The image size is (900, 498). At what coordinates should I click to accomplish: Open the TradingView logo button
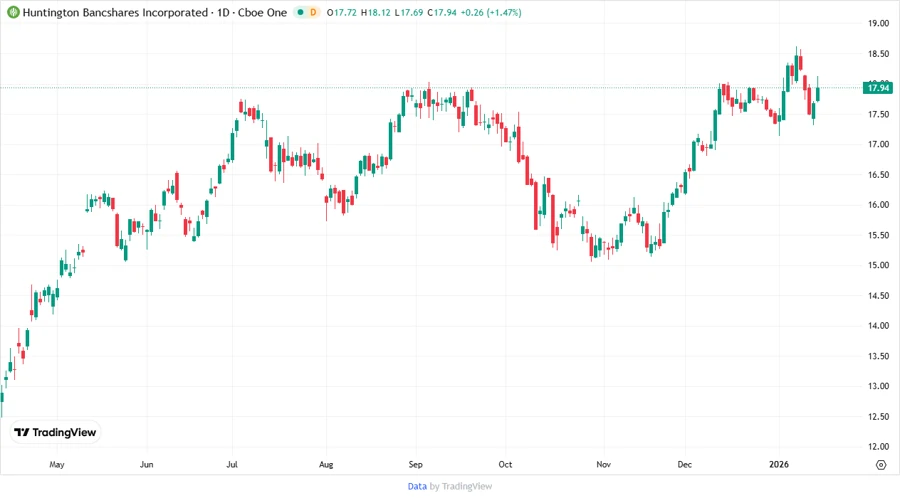pyautogui.click(x=55, y=433)
